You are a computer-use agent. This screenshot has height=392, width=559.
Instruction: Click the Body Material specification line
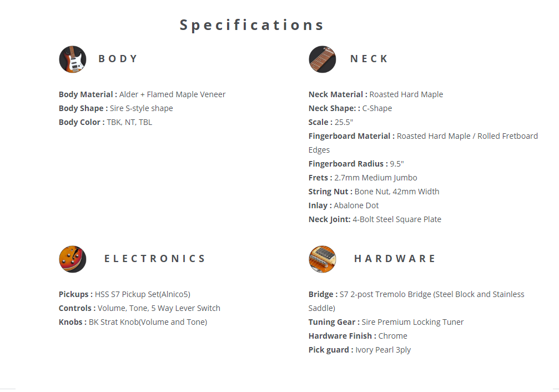(x=142, y=94)
